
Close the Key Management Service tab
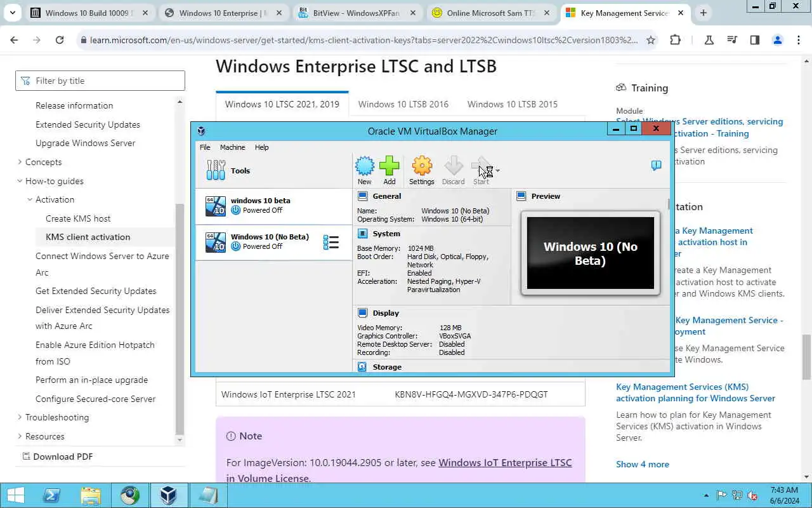click(681, 13)
